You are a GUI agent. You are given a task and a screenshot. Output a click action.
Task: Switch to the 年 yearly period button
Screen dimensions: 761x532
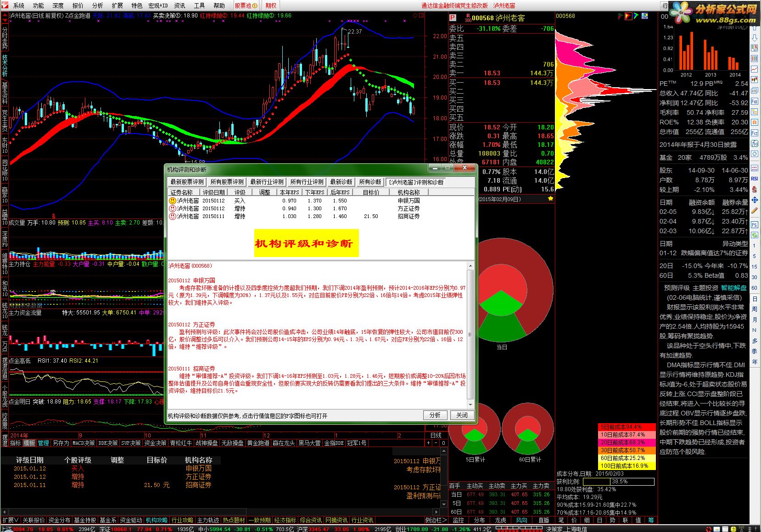tap(755, 362)
